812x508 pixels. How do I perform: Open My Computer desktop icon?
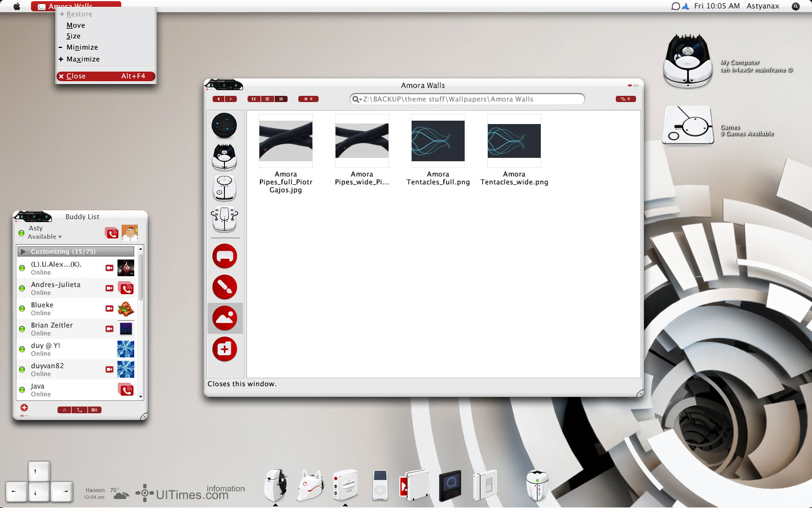point(688,61)
